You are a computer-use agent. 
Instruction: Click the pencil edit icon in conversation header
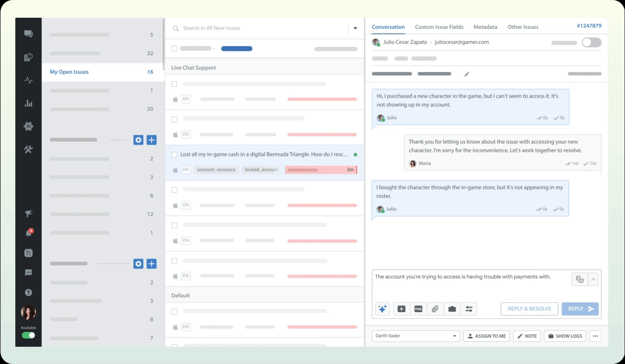(x=467, y=74)
